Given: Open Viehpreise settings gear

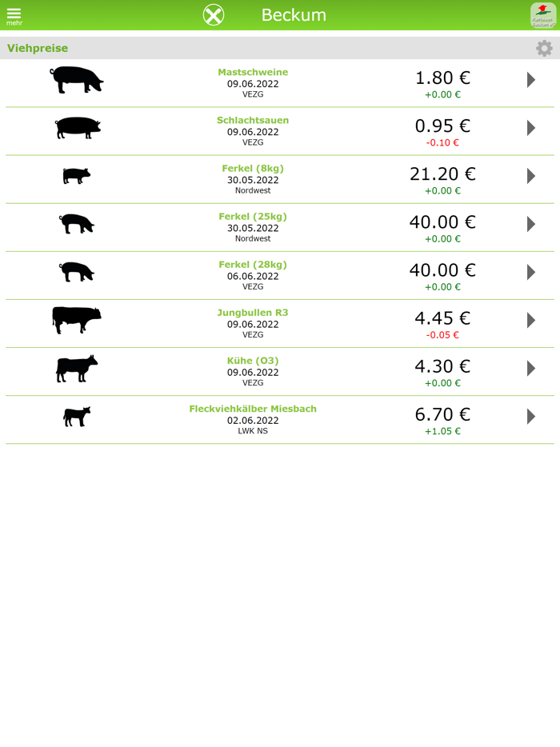Looking at the screenshot, I should 544,49.
